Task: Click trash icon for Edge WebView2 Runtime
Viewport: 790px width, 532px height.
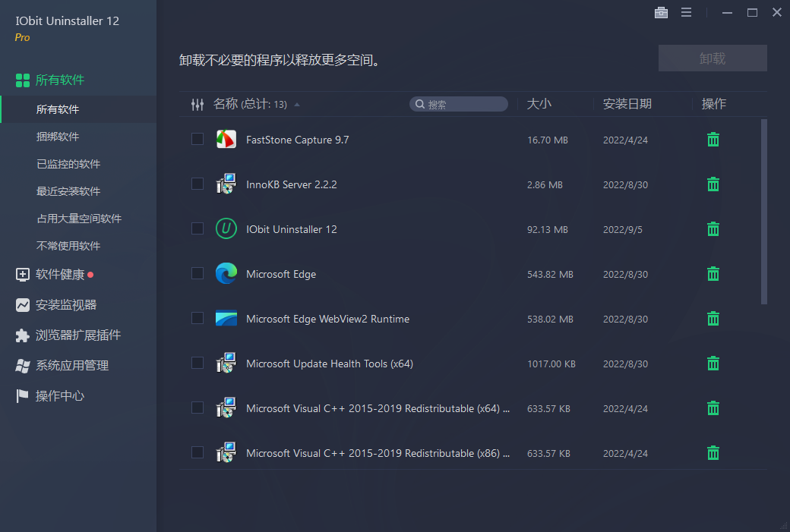Action: [713, 319]
